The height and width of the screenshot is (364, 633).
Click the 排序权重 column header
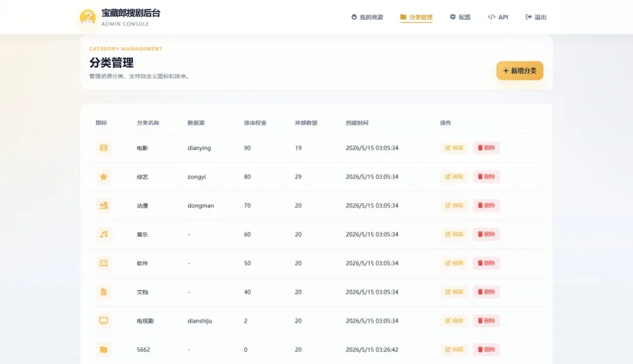coord(255,123)
